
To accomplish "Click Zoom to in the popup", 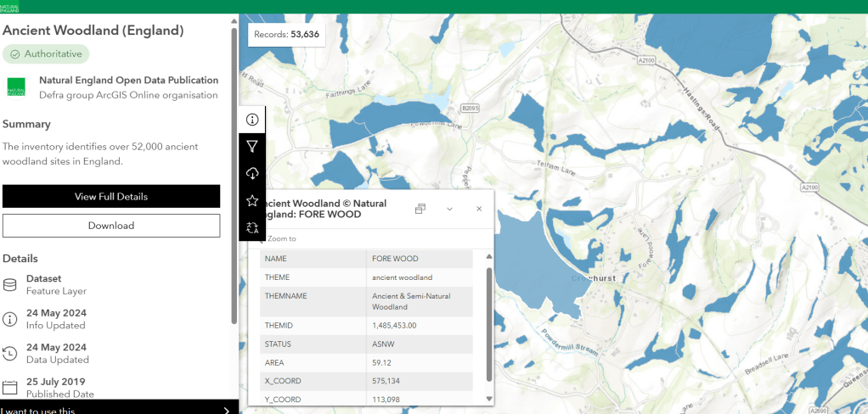I will tap(280, 239).
